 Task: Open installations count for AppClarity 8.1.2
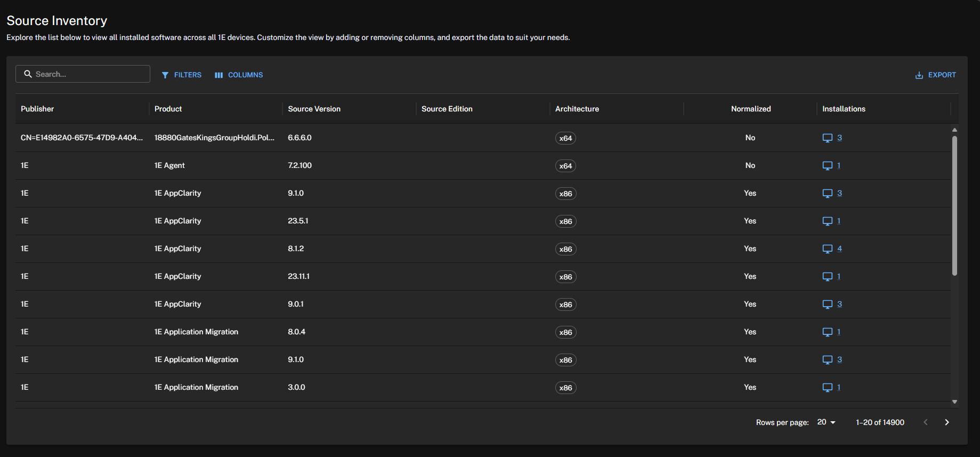pos(839,248)
